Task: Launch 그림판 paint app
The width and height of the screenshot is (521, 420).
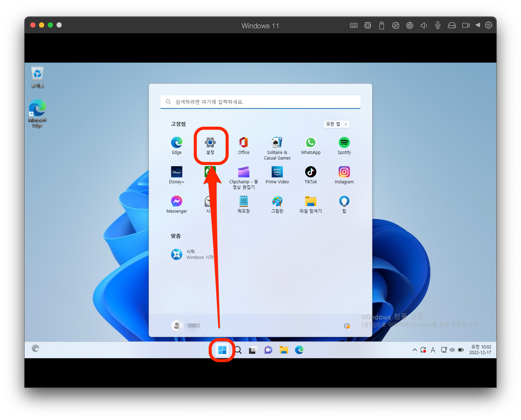Action: pos(277,205)
